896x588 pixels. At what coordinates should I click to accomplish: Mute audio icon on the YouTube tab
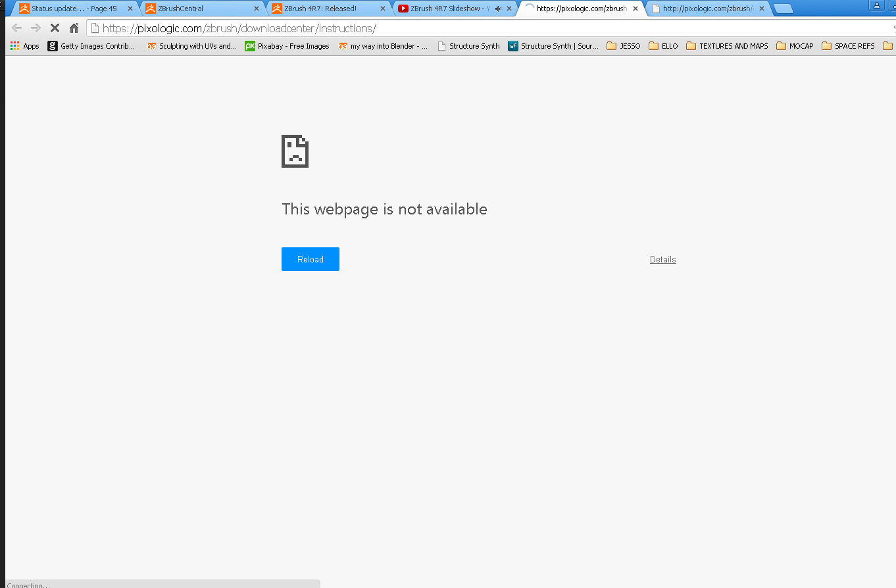point(498,9)
